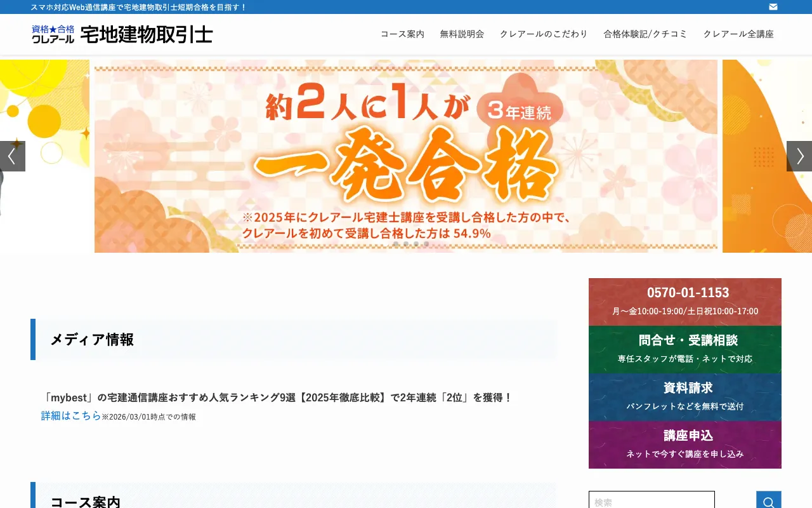Screen dimensions: 812x508
Task: Click the 資料請求 button
Action: (x=685, y=397)
